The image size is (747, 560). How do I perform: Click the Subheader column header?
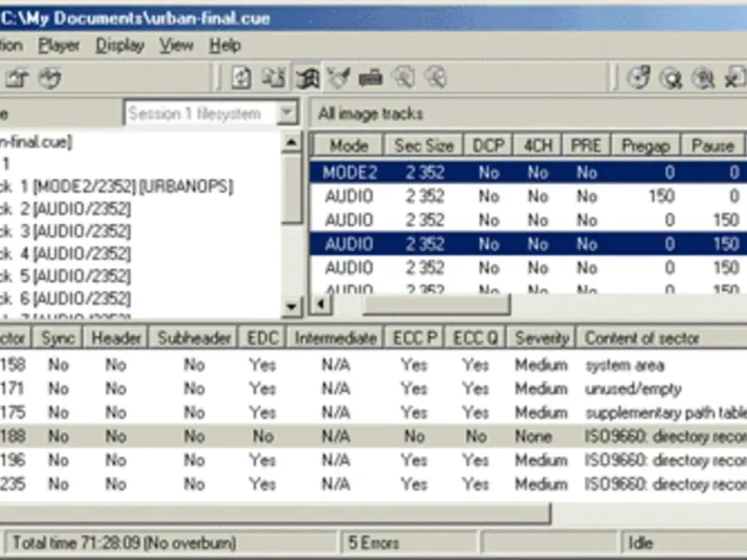click(x=193, y=338)
